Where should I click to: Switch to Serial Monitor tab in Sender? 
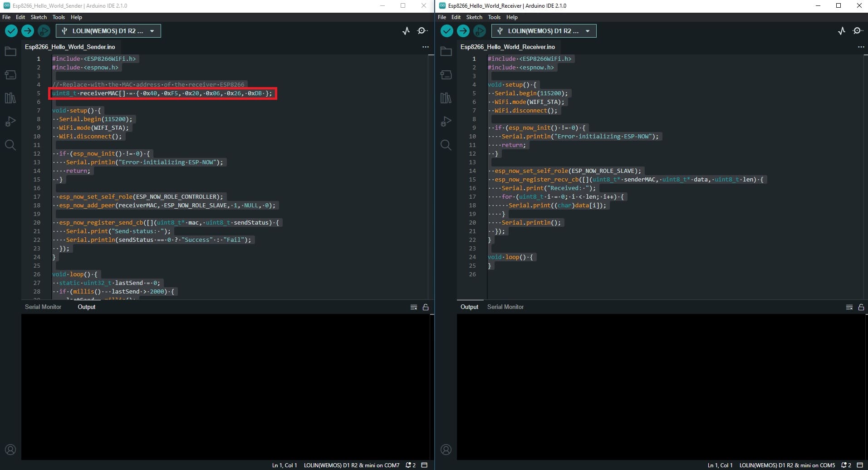[43, 307]
